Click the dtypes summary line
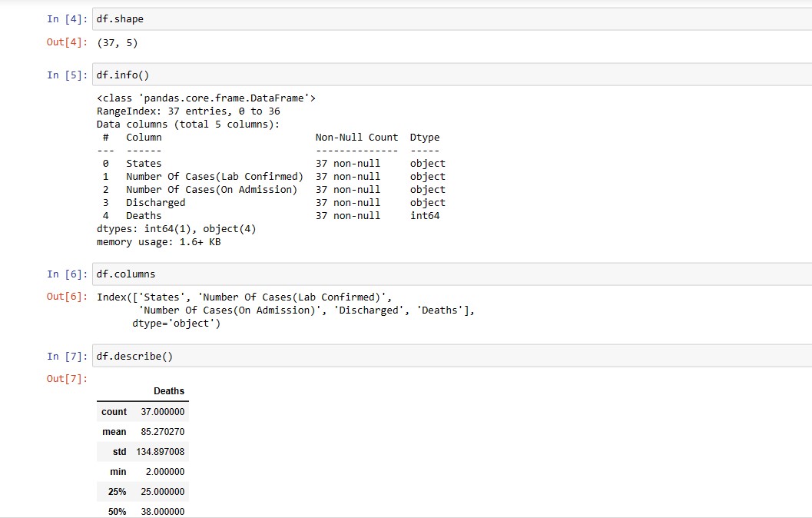 [x=176, y=229]
